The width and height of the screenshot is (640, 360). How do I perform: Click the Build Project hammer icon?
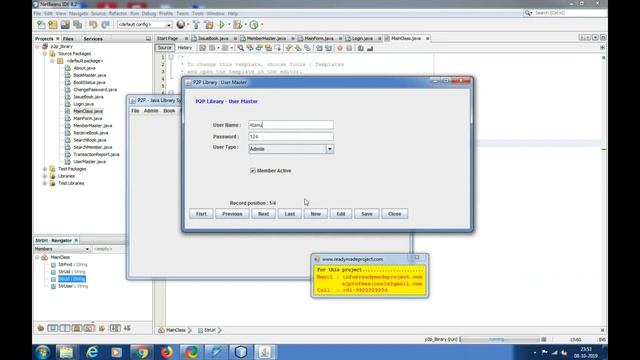tap(196, 24)
